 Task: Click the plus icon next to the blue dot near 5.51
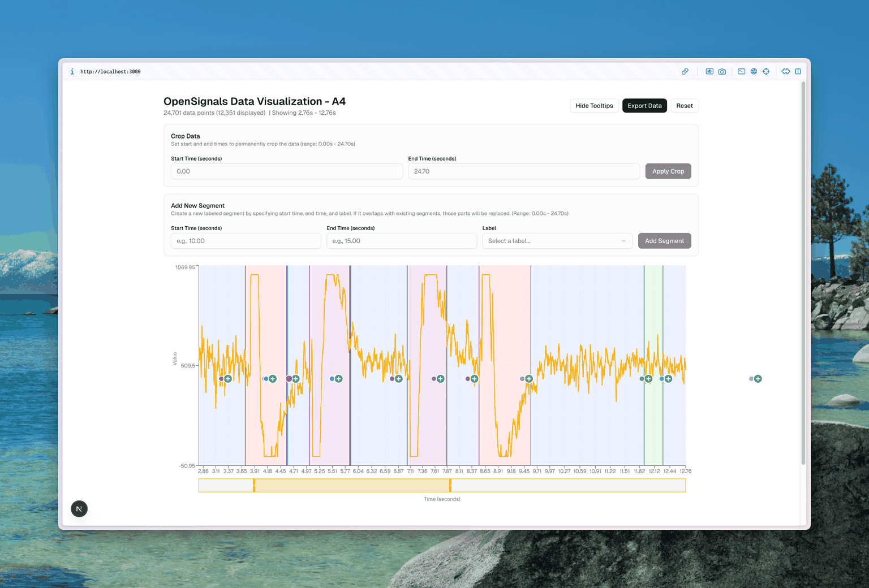coord(339,379)
